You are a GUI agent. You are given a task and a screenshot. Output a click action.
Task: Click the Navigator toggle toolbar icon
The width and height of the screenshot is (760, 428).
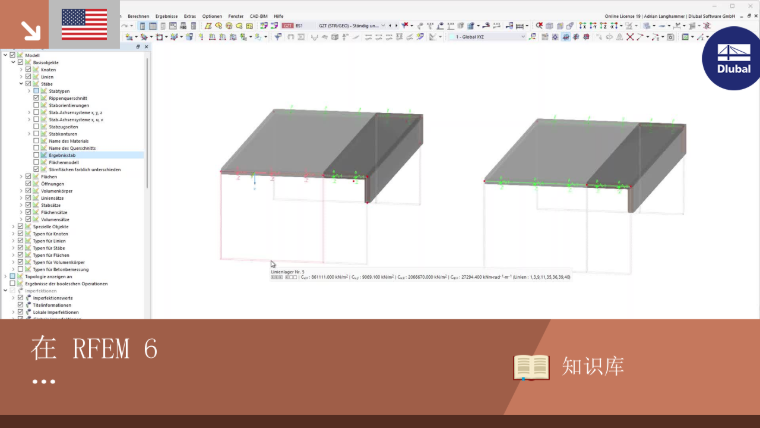[x=142, y=26]
